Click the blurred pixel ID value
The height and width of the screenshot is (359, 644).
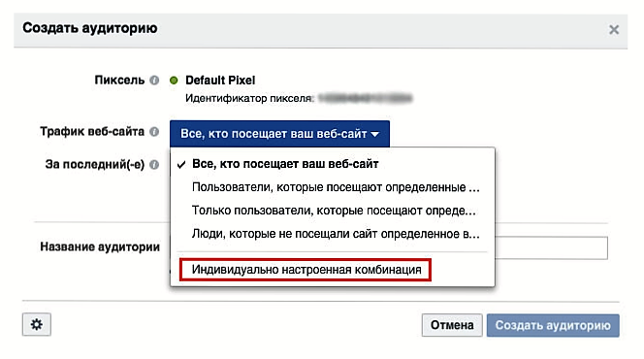tap(365, 98)
